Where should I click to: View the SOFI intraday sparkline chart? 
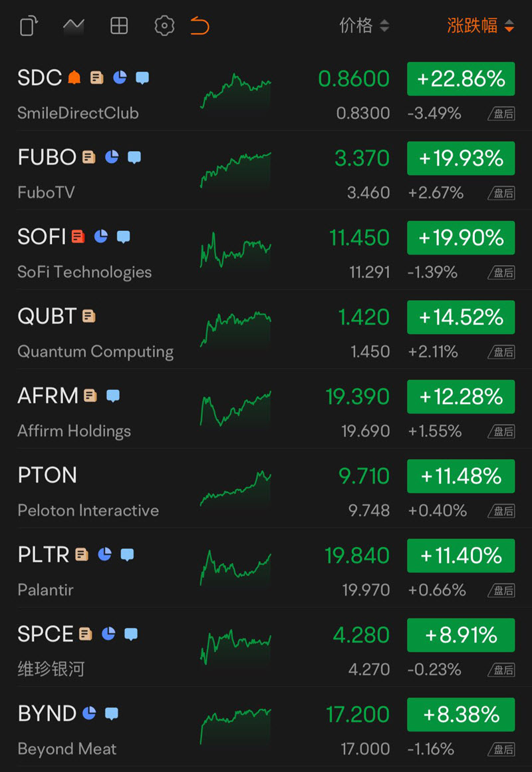pos(235,250)
